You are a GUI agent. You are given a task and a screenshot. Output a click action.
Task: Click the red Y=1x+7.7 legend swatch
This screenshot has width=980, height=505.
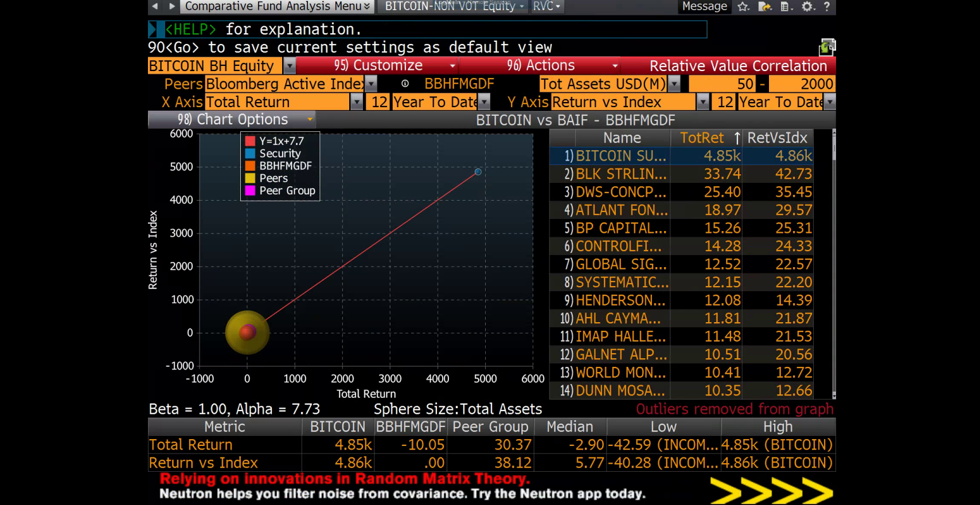pyautogui.click(x=250, y=141)
